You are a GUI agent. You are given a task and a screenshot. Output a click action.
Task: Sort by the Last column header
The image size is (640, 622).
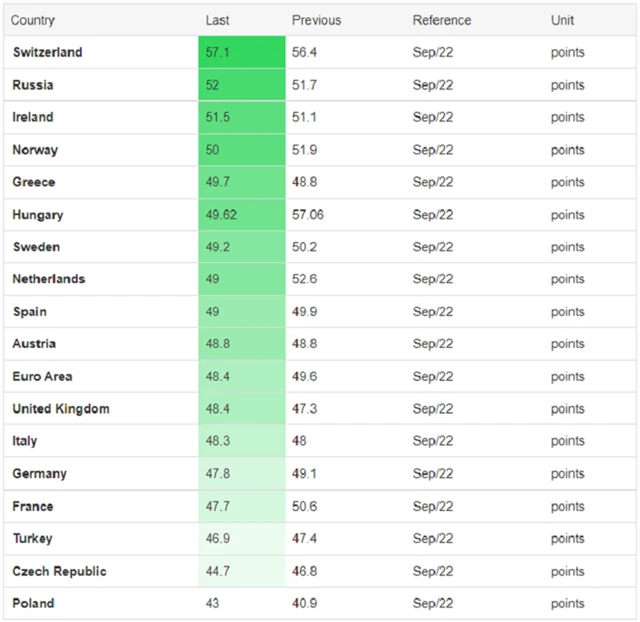[x=217, y=20]
